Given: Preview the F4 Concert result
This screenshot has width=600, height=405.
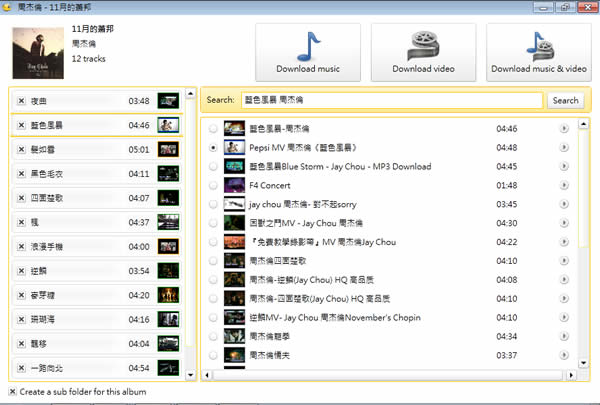Looking at the screenshot, I should 564,185.
